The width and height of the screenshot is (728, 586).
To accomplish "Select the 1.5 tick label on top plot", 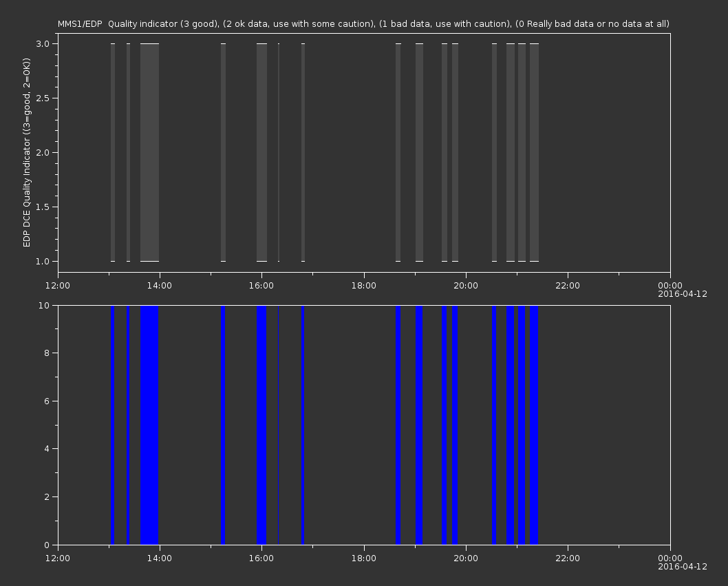I will [43, 207].
